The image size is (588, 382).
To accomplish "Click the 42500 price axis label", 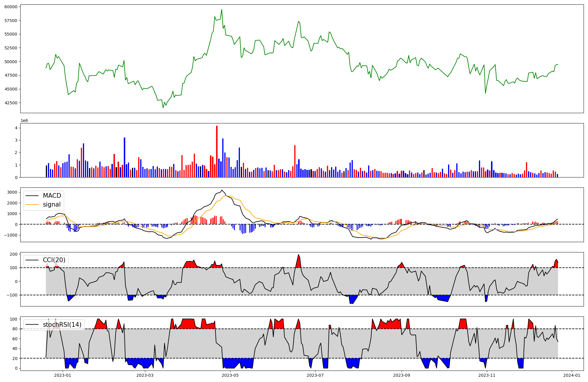I will 11,103.
